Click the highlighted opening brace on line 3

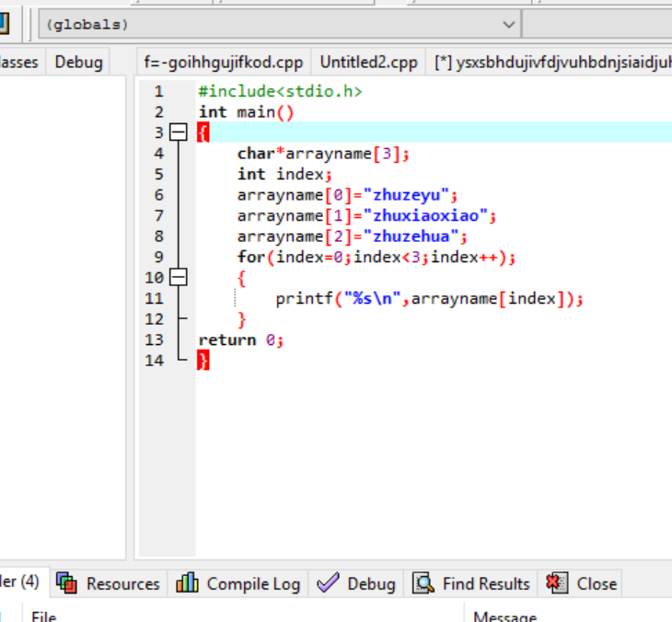point(203,132)
